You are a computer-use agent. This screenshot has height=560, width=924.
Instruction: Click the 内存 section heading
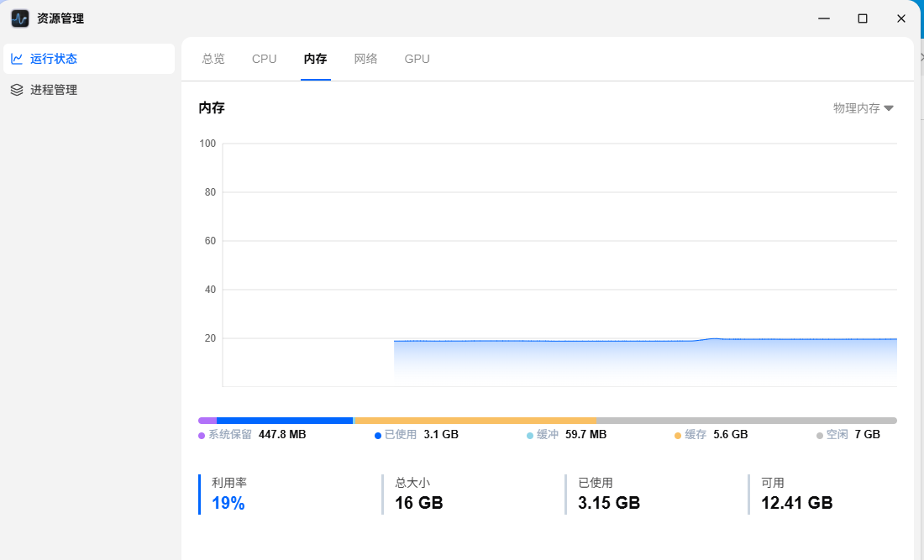coord(212,107)
